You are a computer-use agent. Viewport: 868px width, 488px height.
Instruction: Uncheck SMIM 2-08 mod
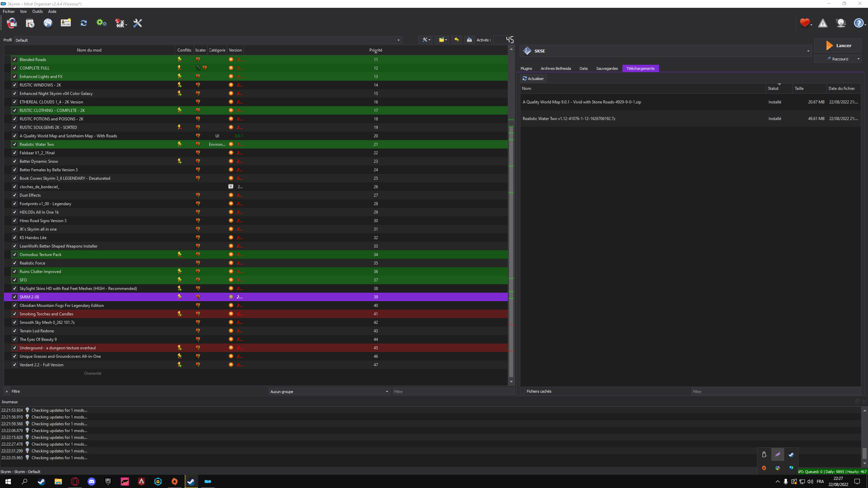click(15, 297)
